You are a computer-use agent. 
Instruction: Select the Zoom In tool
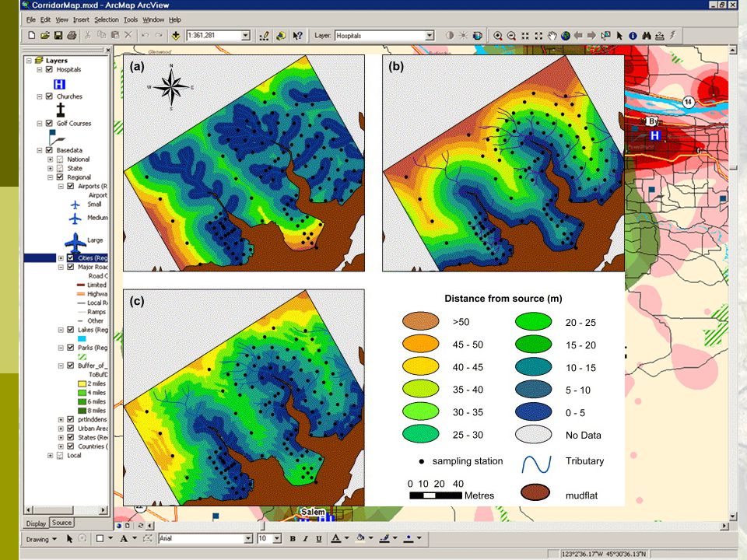(x=498, y=36)
